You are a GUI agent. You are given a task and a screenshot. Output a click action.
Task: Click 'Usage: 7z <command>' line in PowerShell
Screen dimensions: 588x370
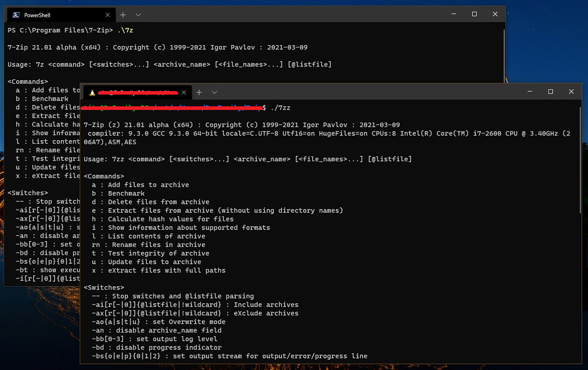coord(170,65)
